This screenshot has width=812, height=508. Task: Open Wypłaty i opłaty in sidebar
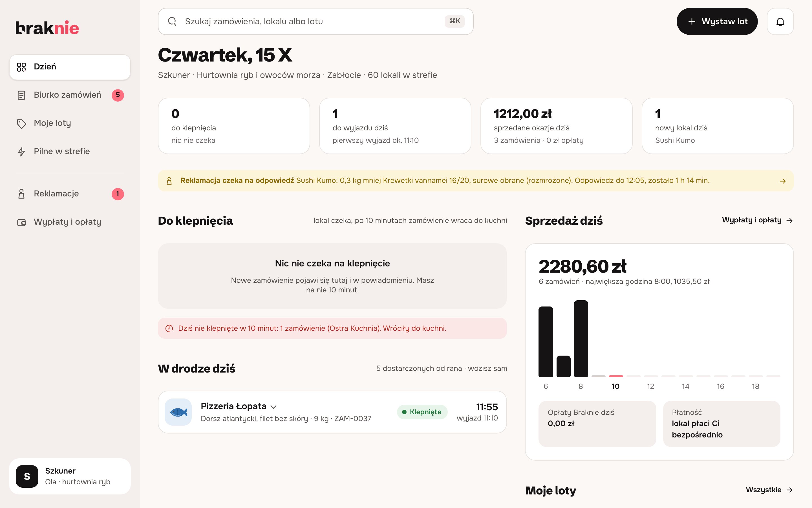pyautogui.click(x=70, y=222)
